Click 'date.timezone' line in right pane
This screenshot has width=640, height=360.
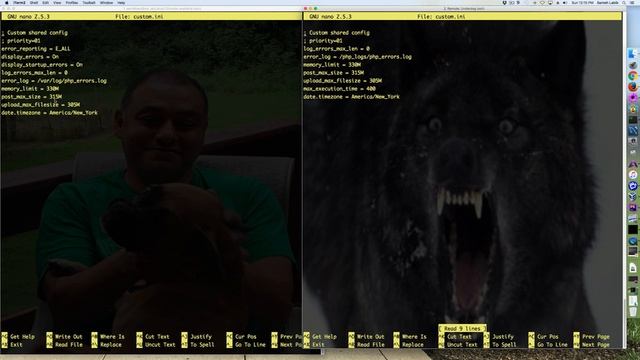(351, 97)
